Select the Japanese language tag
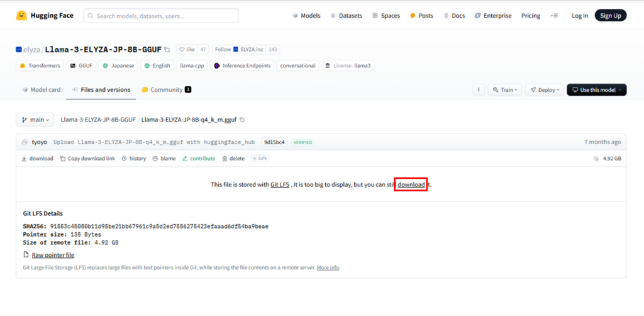The width and height of the screenshot is (644, 316). tap(118, 65)
